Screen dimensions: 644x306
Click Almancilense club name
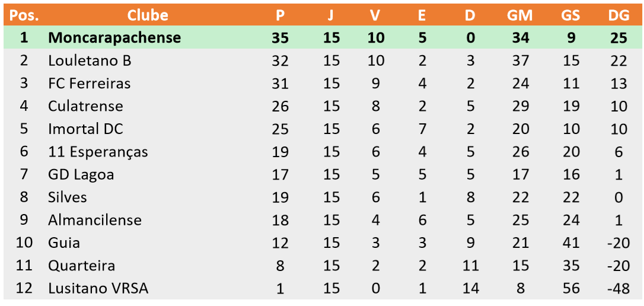click(x=95, y=220)
